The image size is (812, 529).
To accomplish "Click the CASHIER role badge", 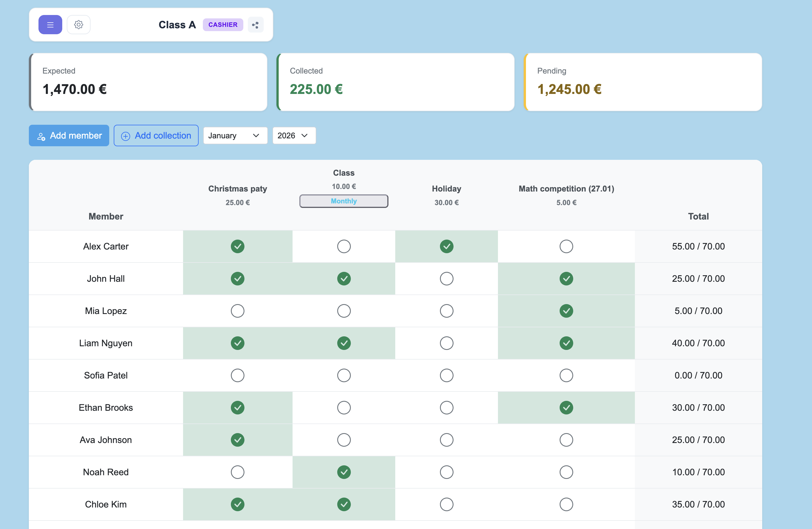I will click(223, 25).
